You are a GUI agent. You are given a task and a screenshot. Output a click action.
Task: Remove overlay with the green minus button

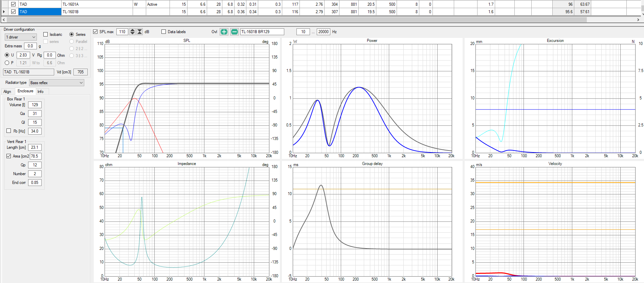click(234, 32)
